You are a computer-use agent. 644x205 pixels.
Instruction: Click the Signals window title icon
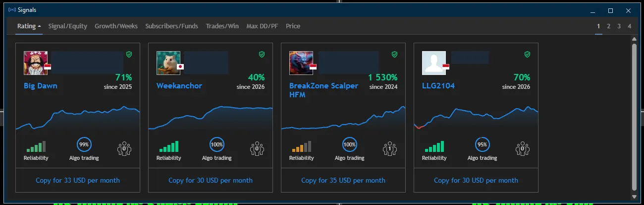pos(12,10)
